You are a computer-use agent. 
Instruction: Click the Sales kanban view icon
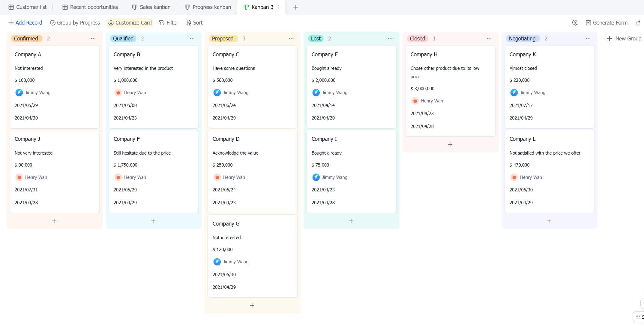pos(135,7)
